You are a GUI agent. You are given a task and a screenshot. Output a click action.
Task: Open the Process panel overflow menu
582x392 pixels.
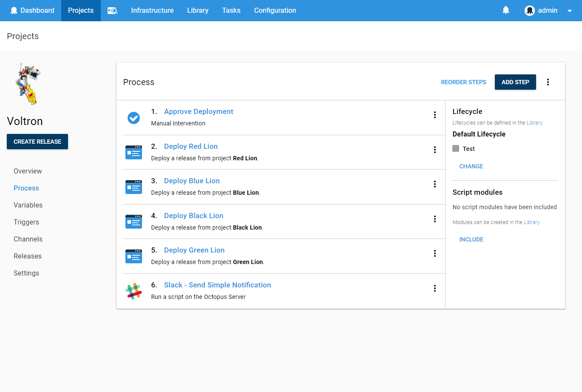548,82
